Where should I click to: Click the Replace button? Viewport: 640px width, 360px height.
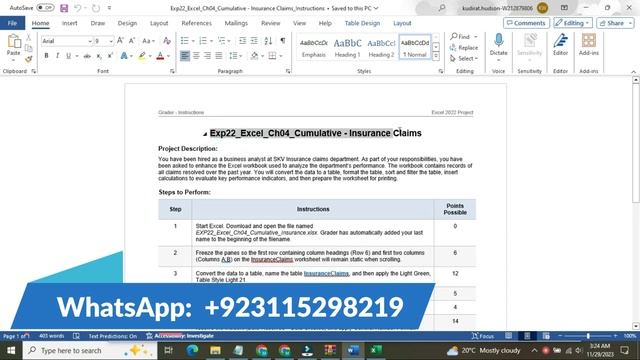pos(464,48)
